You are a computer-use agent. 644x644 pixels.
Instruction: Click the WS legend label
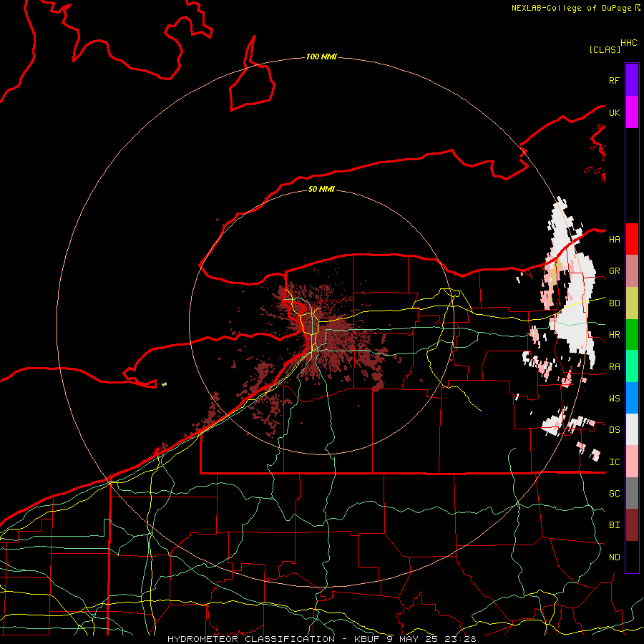click(614, 399)
